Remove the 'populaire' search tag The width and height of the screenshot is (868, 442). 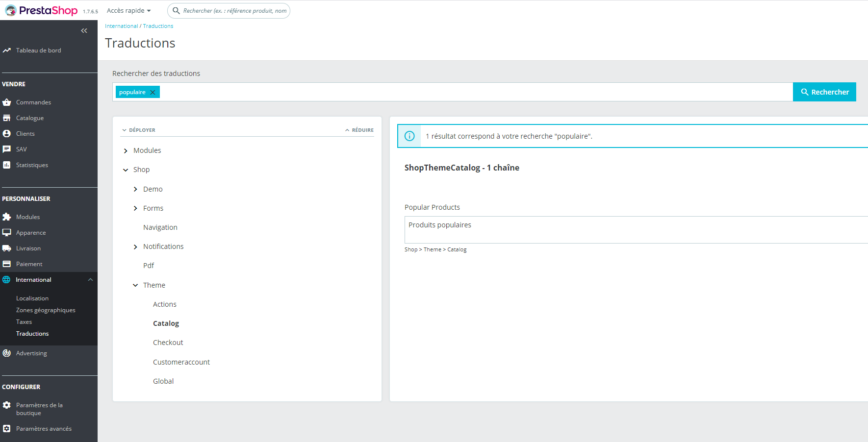[153, 92]
